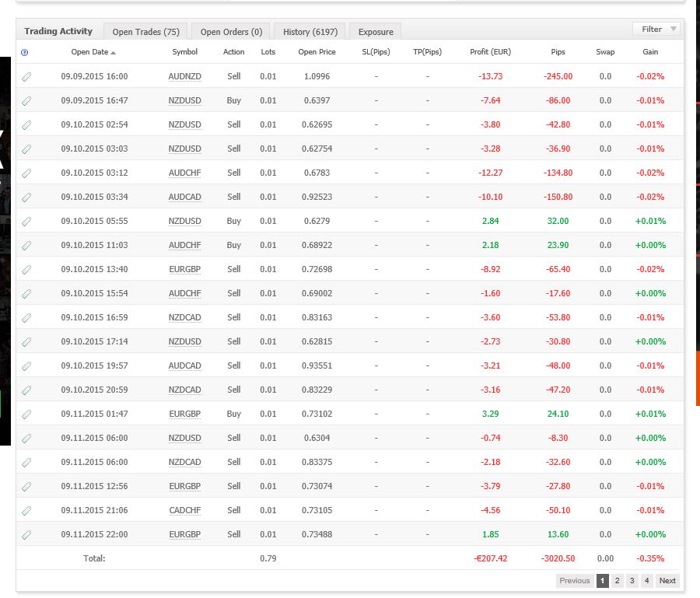
Task: Sort table by Pips column header
Action: (x=558, y=52)
